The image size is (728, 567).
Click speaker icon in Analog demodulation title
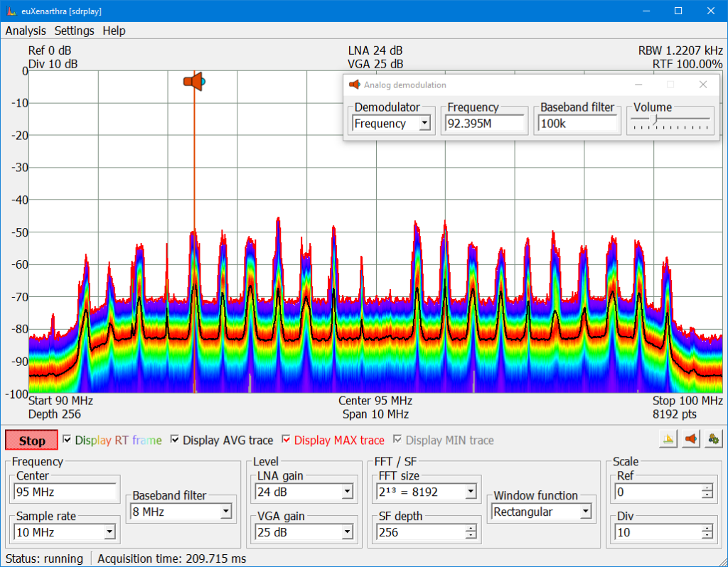pos(354,85)
